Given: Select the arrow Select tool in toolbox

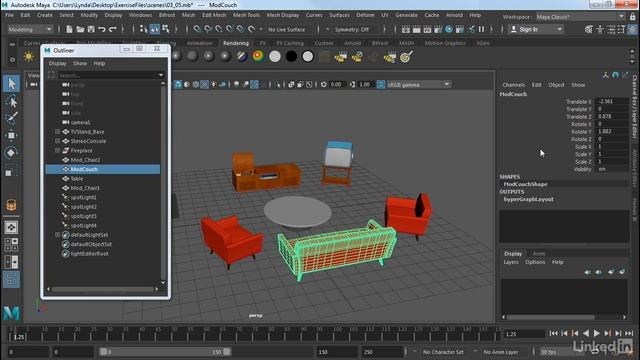Looking at the screenshot, I should click(x=11, y=83).
